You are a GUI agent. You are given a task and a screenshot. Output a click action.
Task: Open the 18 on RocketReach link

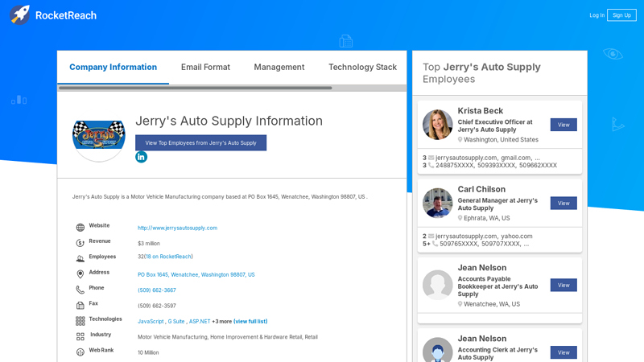(168, 257)
